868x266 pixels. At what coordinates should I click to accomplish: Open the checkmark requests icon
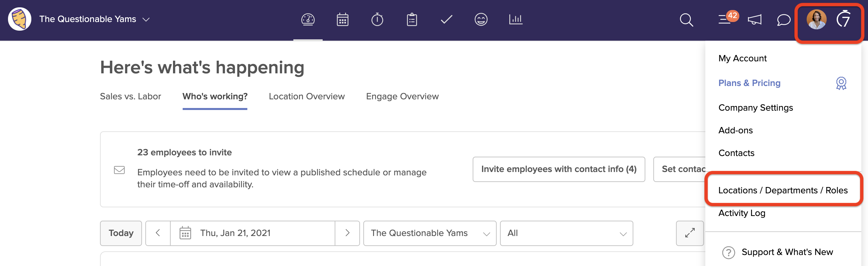click(446, 20)
